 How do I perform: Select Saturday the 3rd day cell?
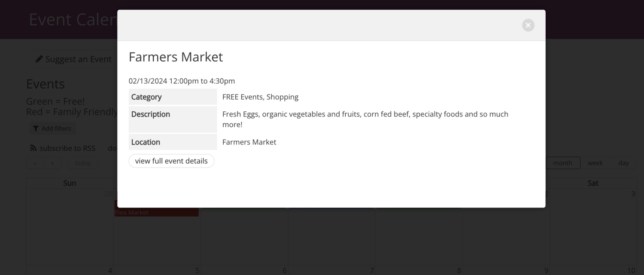pyautogui.click(x=593, y=228)
